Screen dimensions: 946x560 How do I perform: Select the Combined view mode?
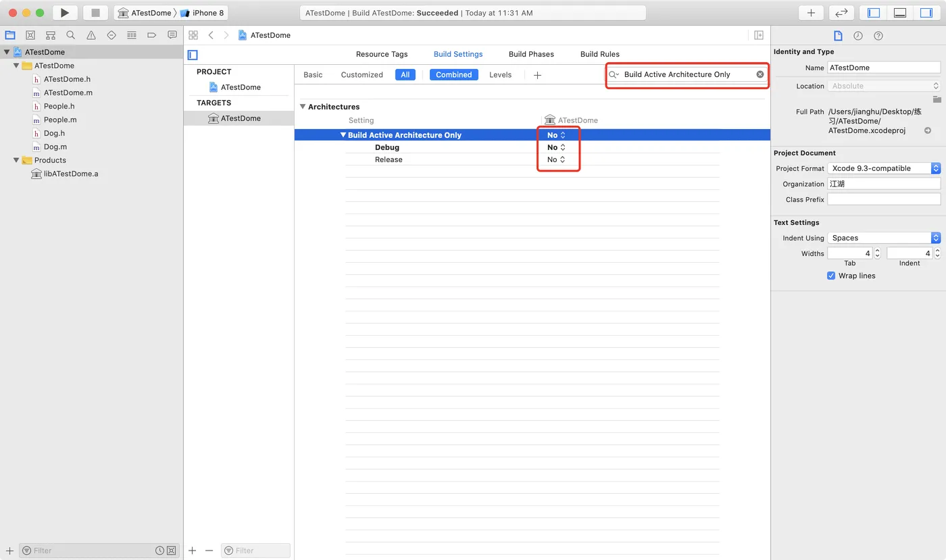point(454,75)
